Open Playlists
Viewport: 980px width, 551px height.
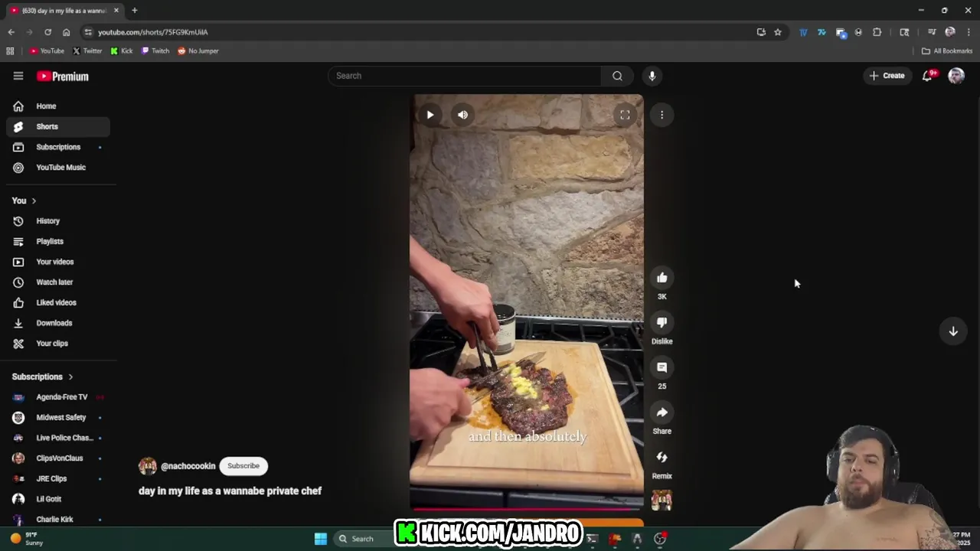[x=58, y=242]
